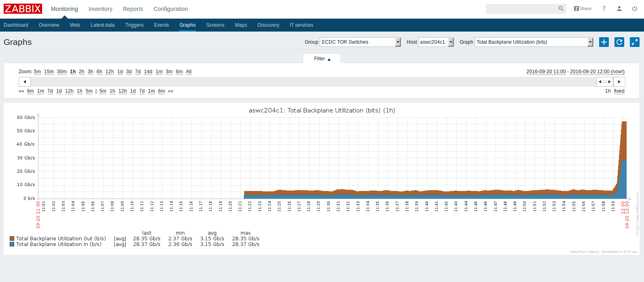
Task: Open the Host dropdown aswc204c1
Action: [x=436, y=42]
